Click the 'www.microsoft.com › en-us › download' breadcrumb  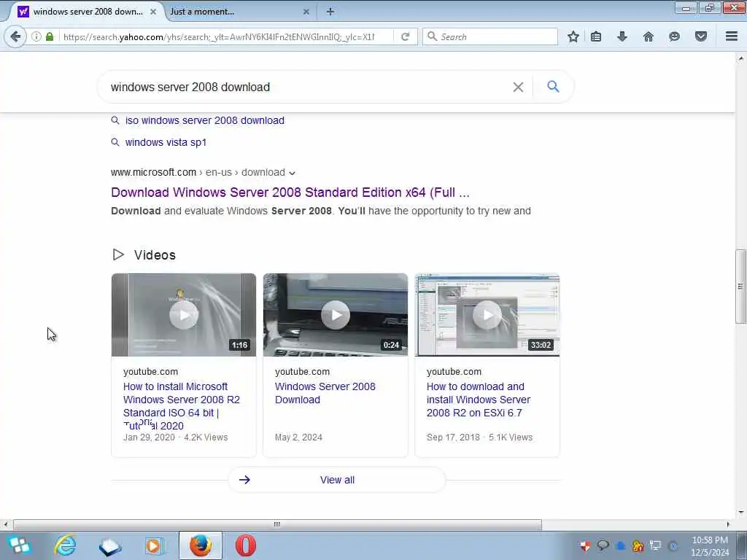[198, 172]
